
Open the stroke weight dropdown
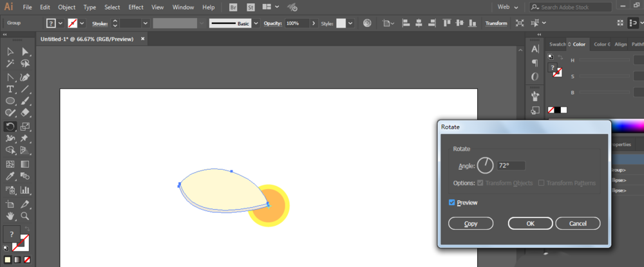[146, 23]
